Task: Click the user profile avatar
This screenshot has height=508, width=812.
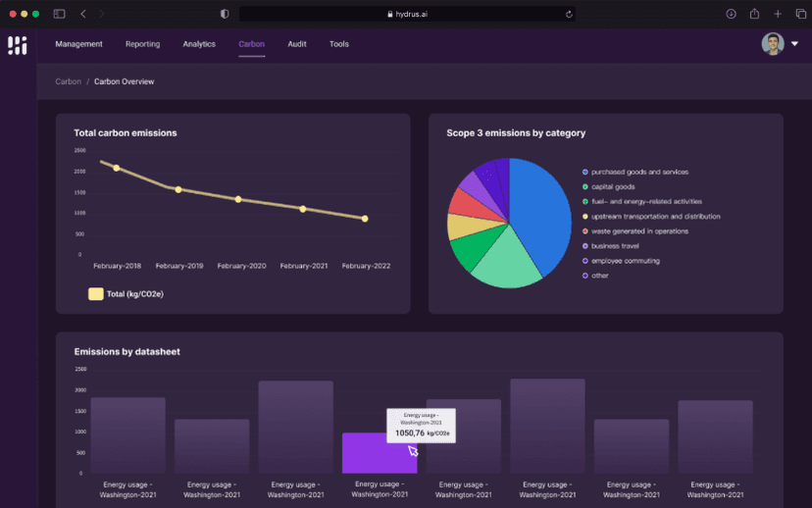Action: pyautogui.click(x=773, y=44)
